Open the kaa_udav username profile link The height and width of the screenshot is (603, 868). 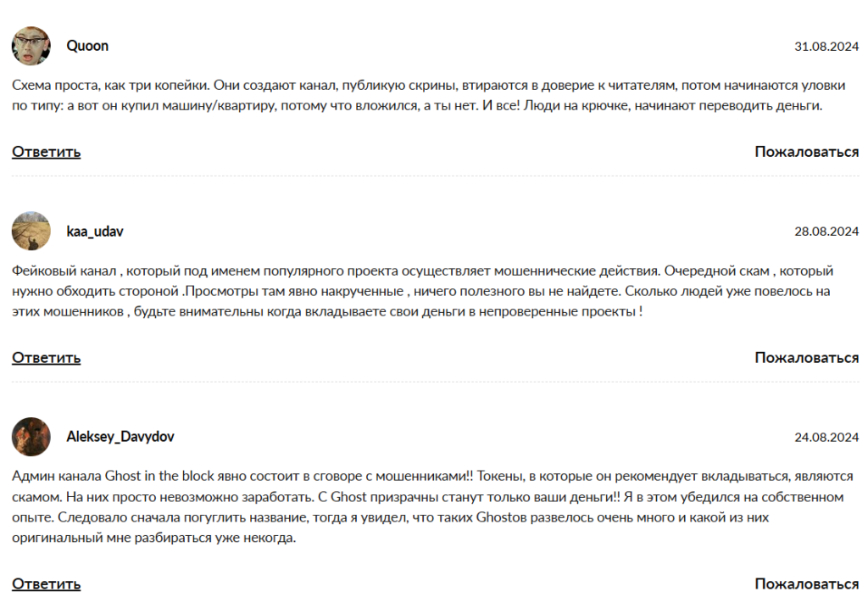(x=95, y=231)
